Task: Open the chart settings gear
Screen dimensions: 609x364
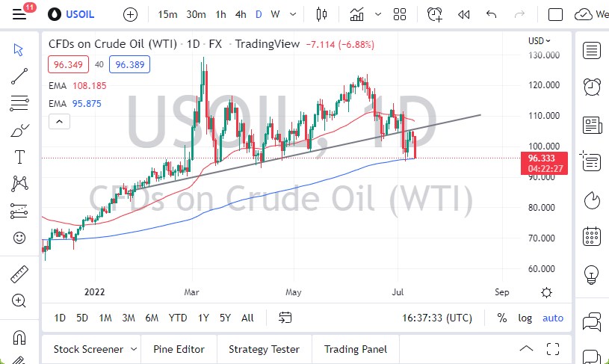Action: (x=547, y=292)
